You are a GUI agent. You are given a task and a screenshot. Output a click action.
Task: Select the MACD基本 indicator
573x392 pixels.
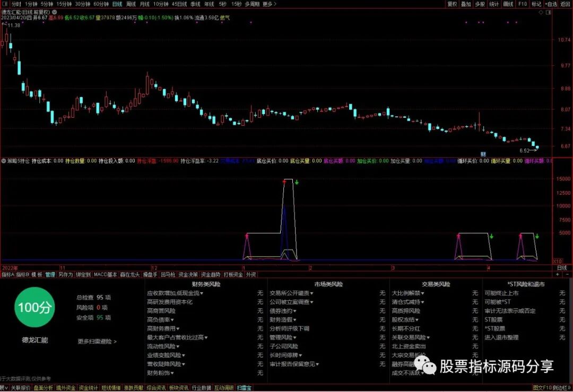(x=106, y=274)
